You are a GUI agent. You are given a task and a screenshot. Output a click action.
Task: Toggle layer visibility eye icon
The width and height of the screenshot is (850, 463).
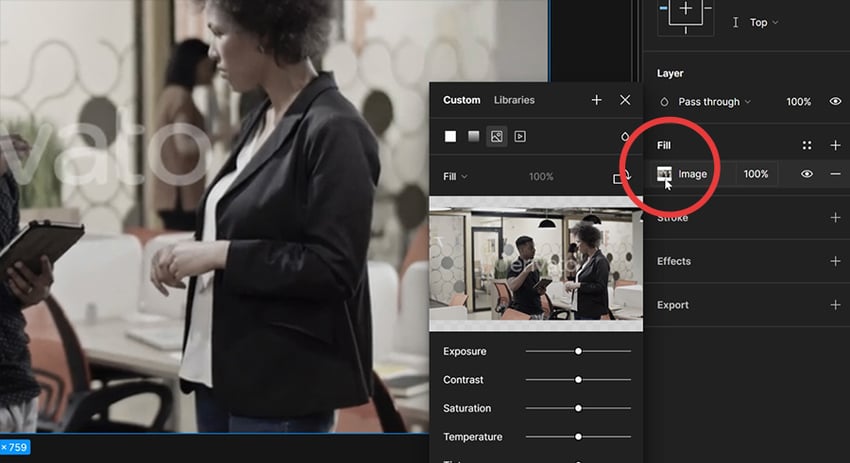(x=835, y=101)
